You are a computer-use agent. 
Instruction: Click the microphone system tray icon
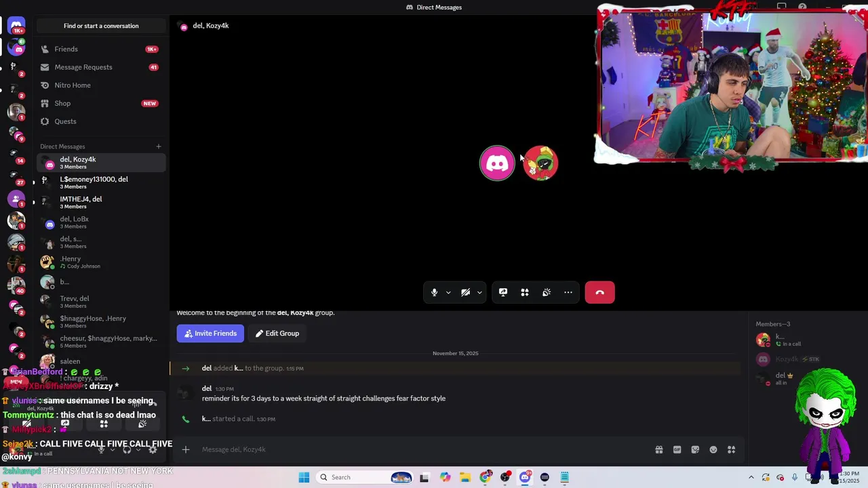(x=795, y=477)
